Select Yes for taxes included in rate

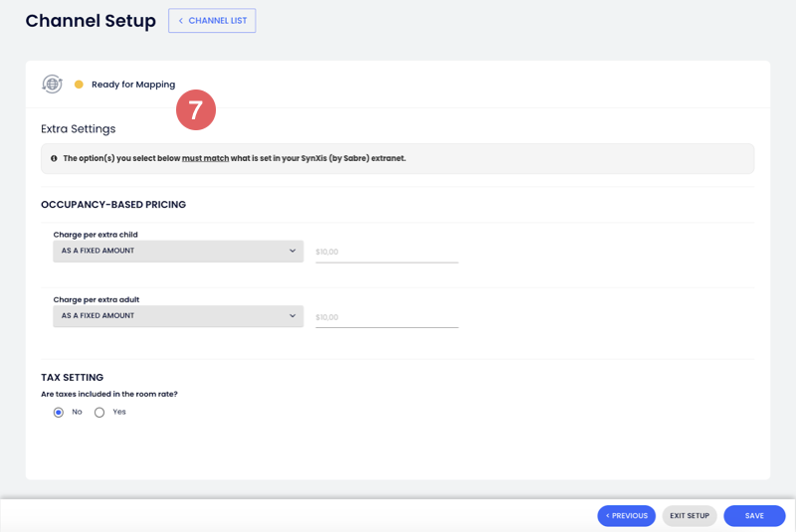click(x=99, y=412)
